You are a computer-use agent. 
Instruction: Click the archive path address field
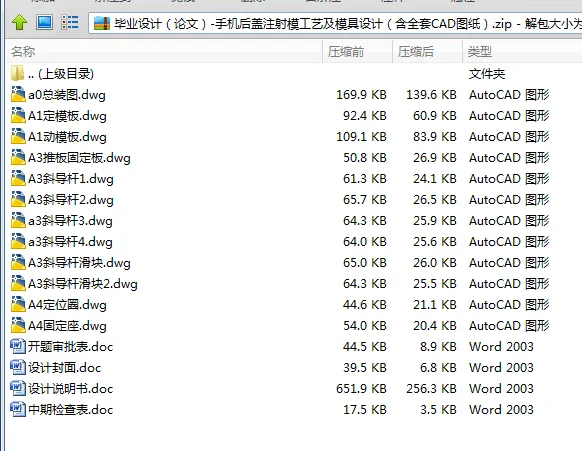coord(335,23)
